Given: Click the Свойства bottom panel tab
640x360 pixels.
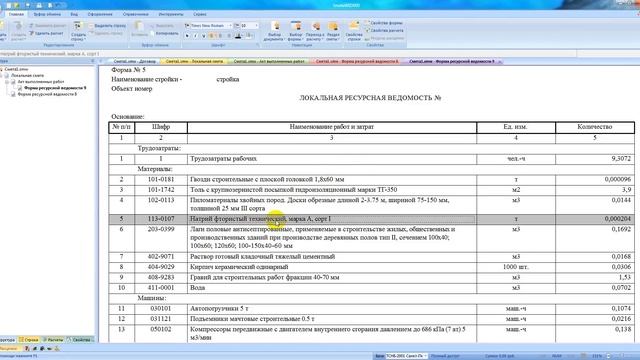Looking at the screenshot, I should click(x=80, y=340).
